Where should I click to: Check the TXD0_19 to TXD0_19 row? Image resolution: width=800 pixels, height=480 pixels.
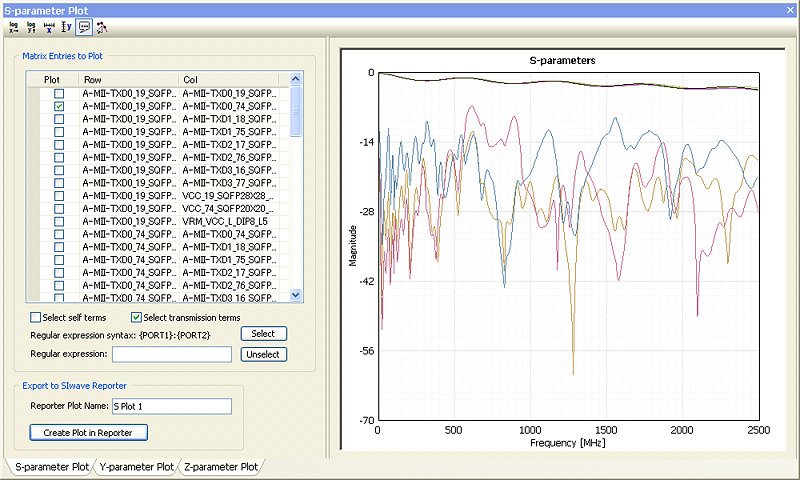click(59, 93)
